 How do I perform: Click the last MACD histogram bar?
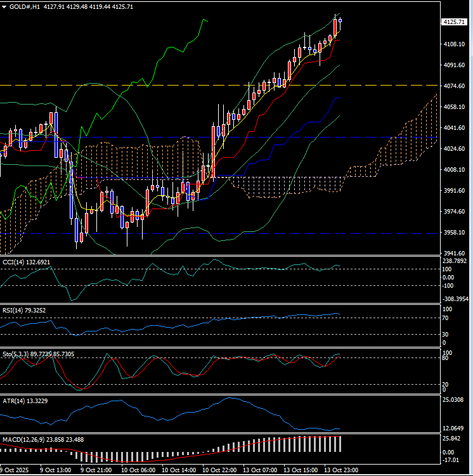point(340,444)
